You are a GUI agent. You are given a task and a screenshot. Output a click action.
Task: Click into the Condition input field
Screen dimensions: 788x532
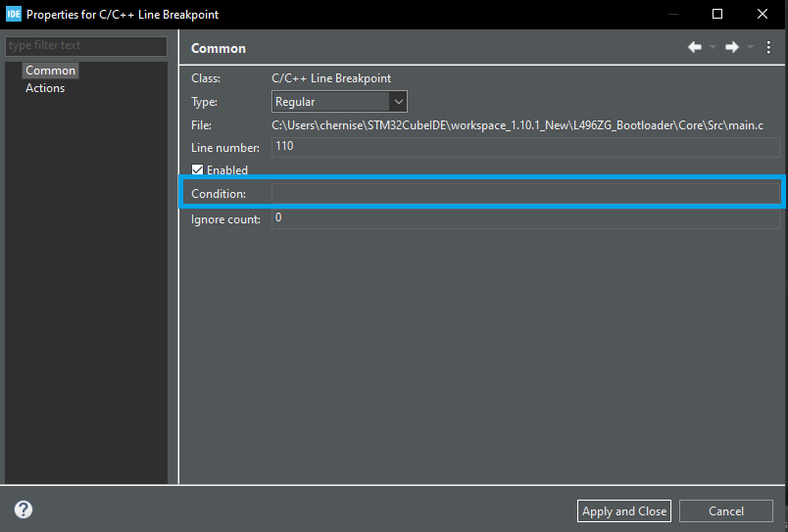[x=525, y=193]
